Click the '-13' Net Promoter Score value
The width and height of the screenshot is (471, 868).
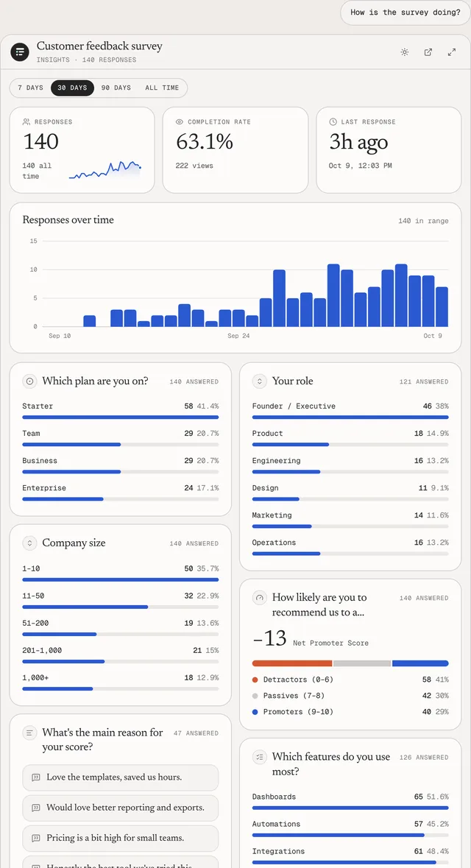(269, 638)
